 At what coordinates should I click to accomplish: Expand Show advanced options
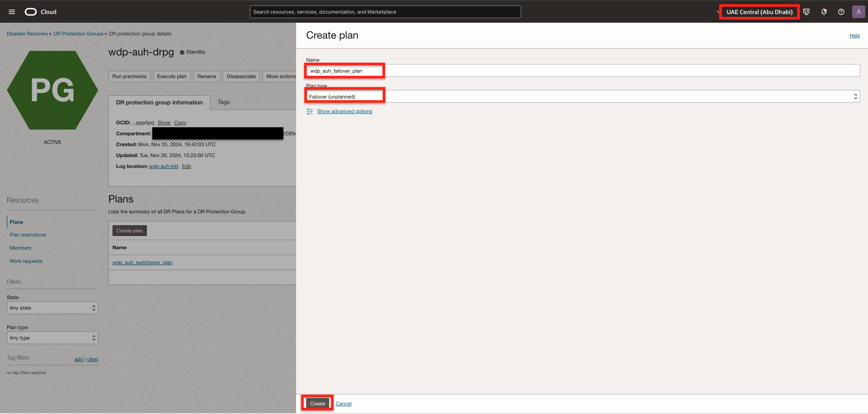tap(345, 111)
